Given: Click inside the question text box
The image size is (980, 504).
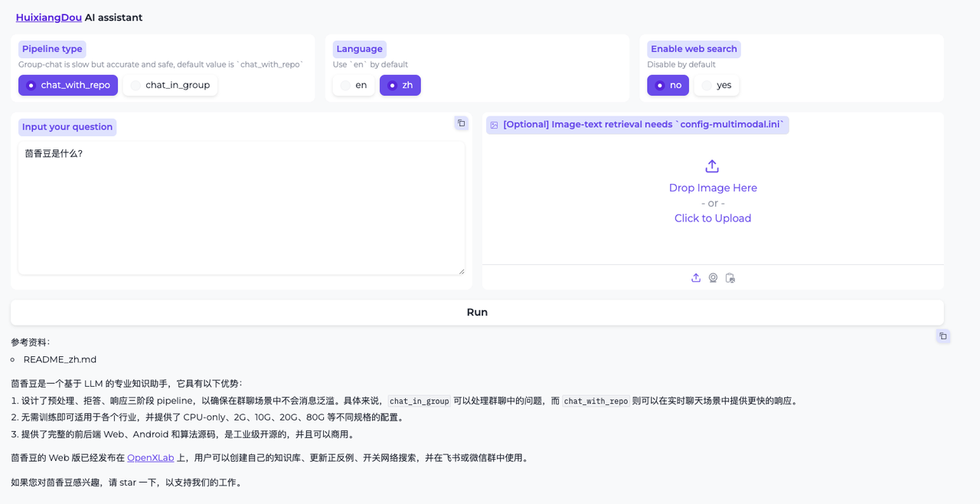Looking at the screenshot, I should point(241,208).
